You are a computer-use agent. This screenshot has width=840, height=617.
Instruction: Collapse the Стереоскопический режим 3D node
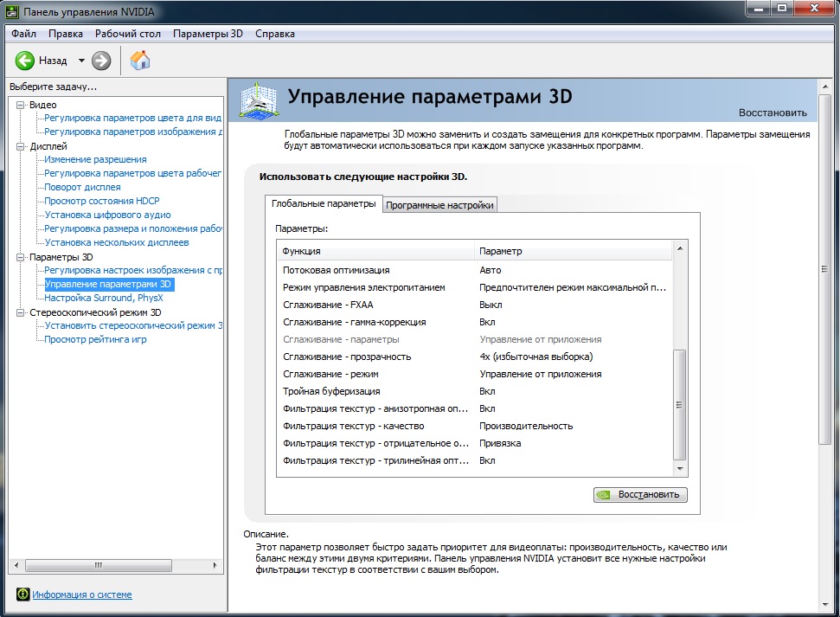coord(21,312)
